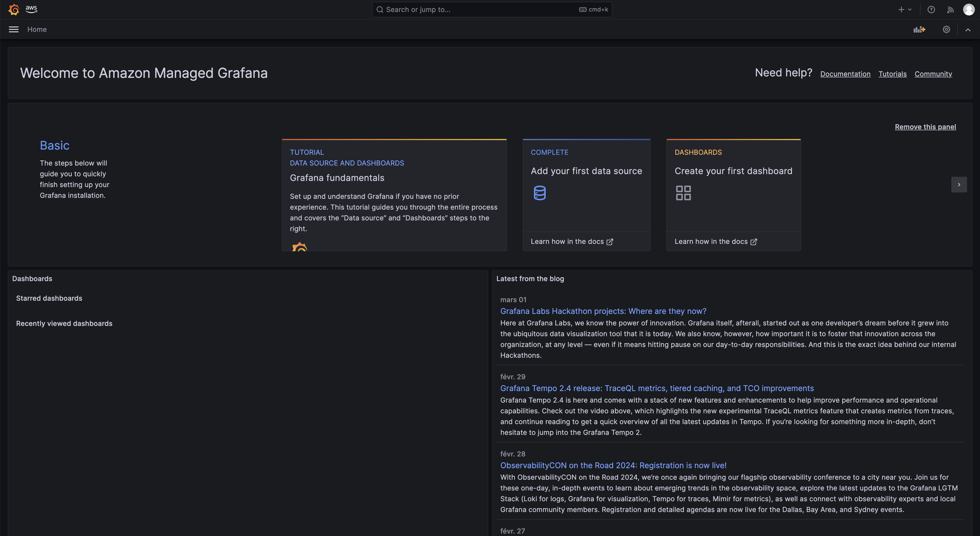980x536 pixels.
Task: Open the Tutorials help link
Action: pos(892,74)
